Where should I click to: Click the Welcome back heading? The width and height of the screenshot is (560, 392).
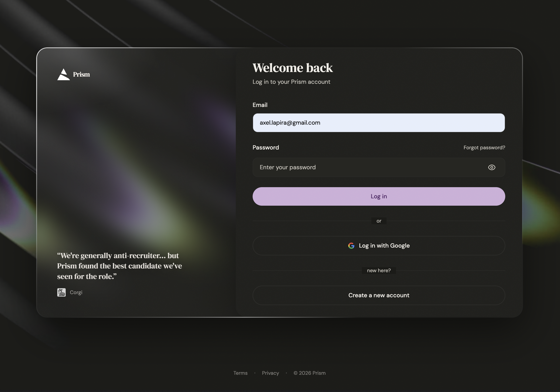click(292, 68)
